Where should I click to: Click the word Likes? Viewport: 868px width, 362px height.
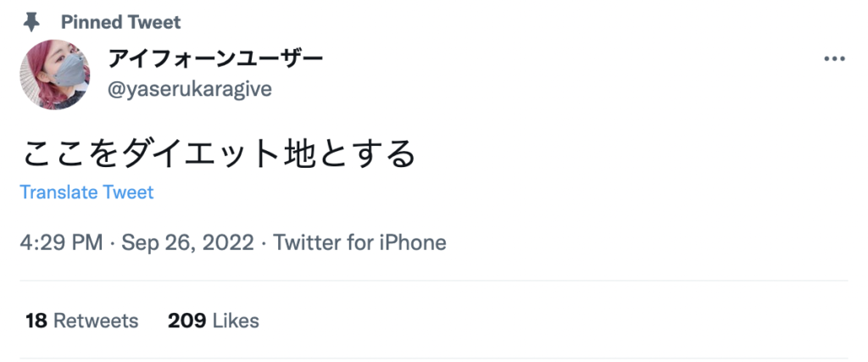(x=236, y=321)
